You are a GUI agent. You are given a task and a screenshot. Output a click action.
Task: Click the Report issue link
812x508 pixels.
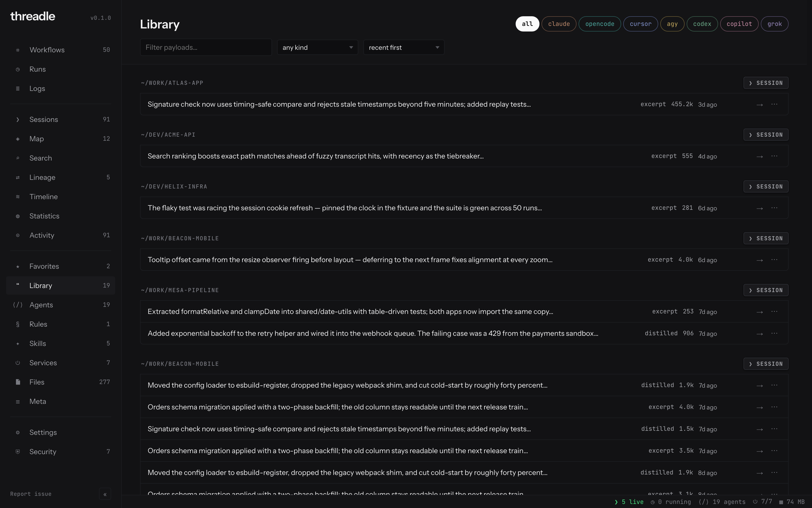pyautogui.click(x=31, y=494)
